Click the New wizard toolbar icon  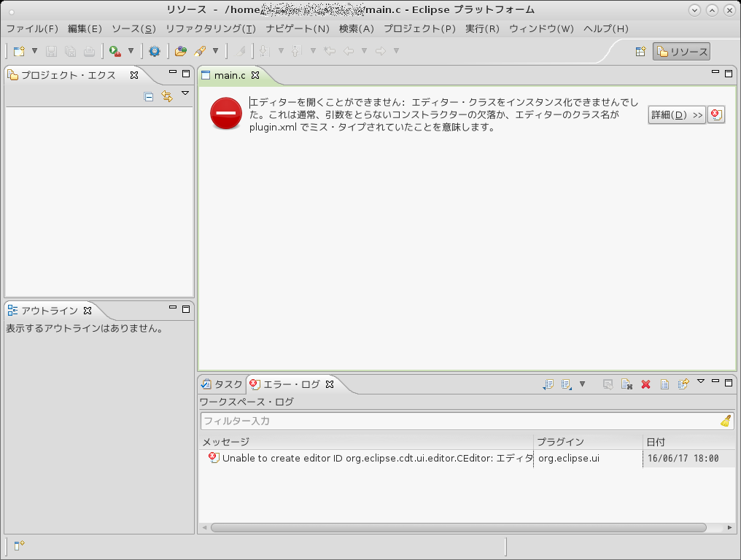click(x=19, y=51)
